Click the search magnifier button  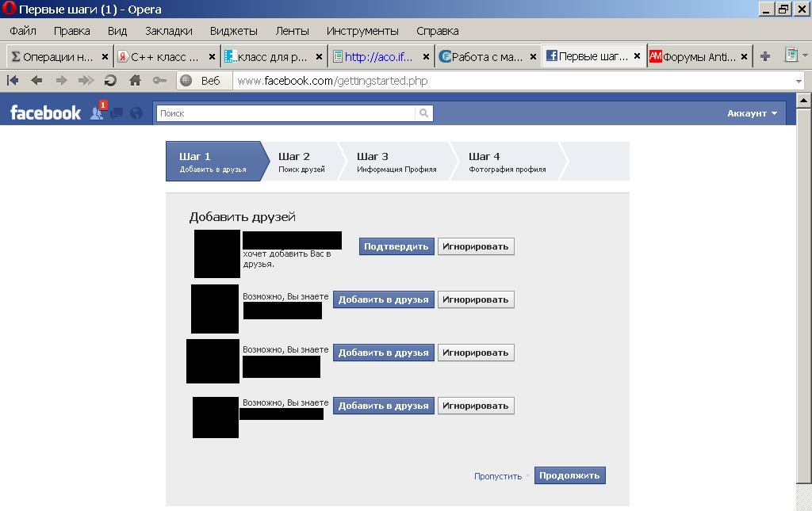(x=423, y=113)
